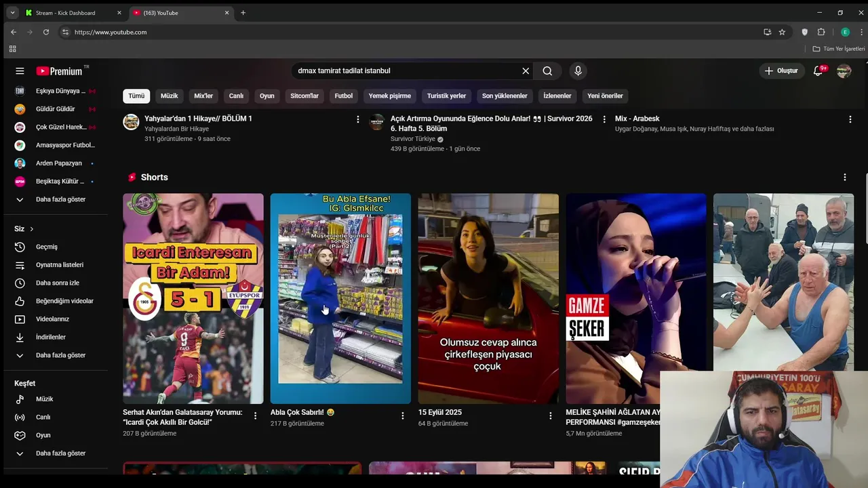Switch to the Stream - Kick Dashboard tab
This screenshot has width=868, height=488.
click(73, 13)
